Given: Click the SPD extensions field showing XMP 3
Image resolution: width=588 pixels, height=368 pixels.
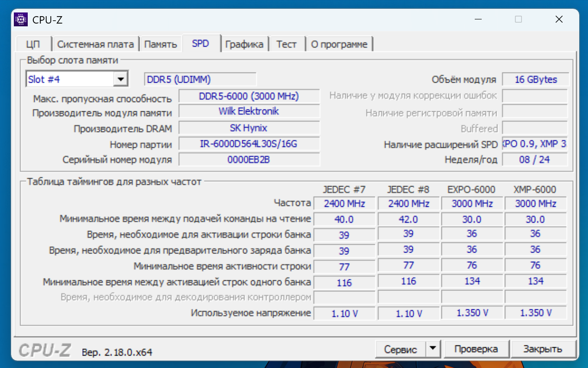Looking at the screenshot, I should (x=534, y=144).
